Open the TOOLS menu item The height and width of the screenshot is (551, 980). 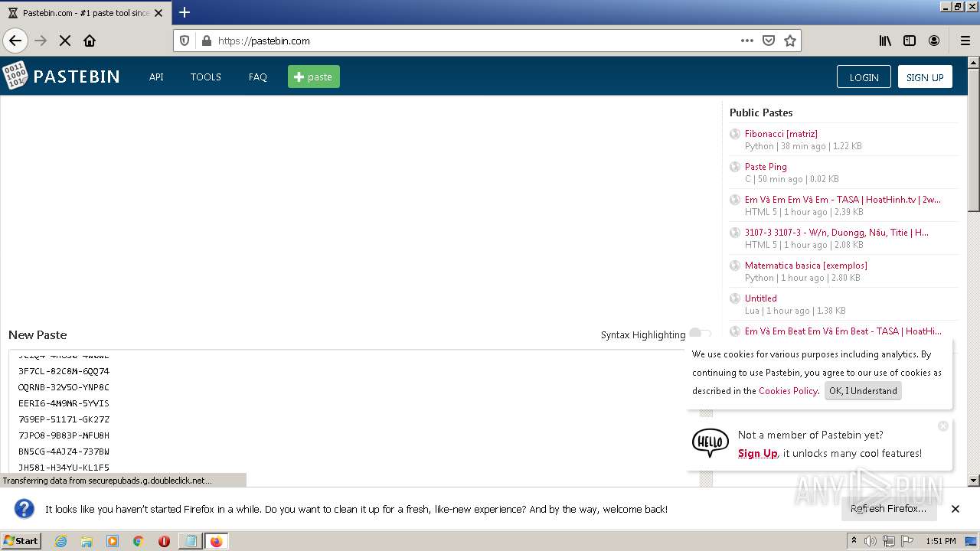click(205, 77)
